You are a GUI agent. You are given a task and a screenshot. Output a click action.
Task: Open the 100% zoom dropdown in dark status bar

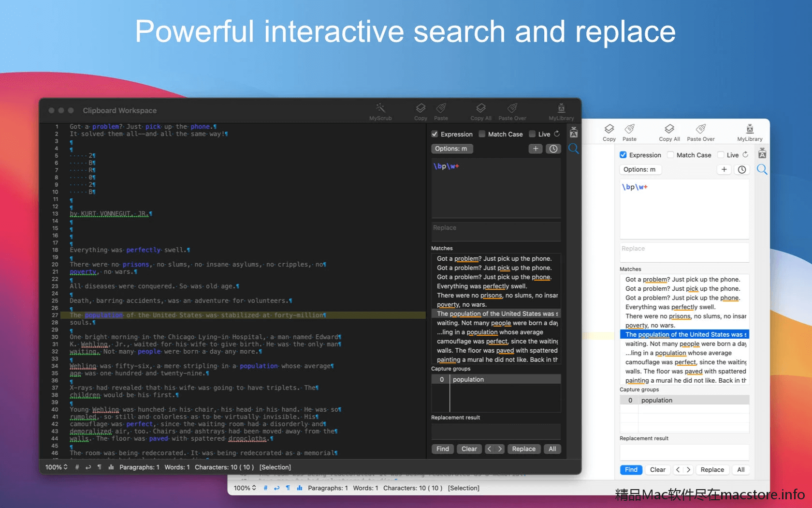tap(56, 467)
